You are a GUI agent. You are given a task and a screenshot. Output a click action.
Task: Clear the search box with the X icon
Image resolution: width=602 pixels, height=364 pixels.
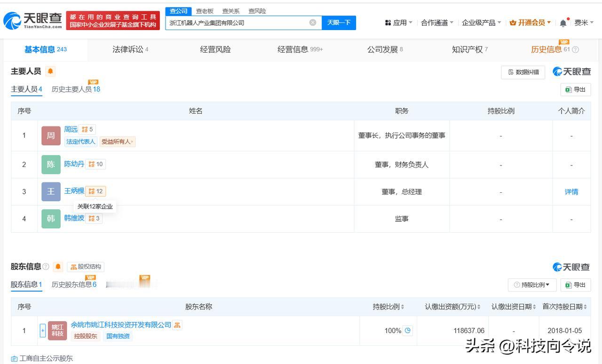tap(313, 23)
